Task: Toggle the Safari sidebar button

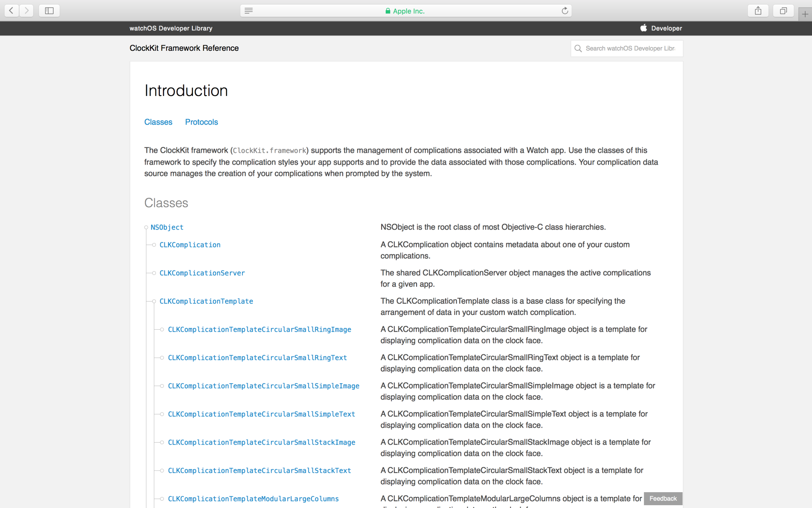Action: pyautogui.click(x=49, y=11)
